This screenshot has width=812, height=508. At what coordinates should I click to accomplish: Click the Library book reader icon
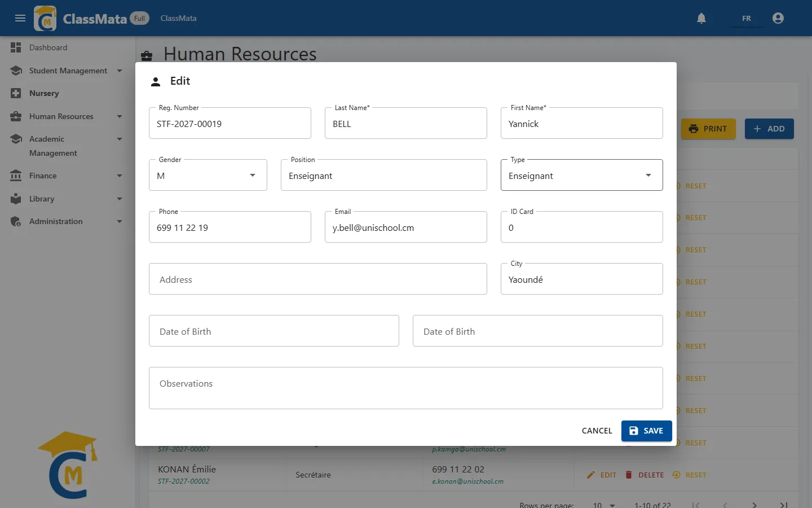click(x=16, y=199)
